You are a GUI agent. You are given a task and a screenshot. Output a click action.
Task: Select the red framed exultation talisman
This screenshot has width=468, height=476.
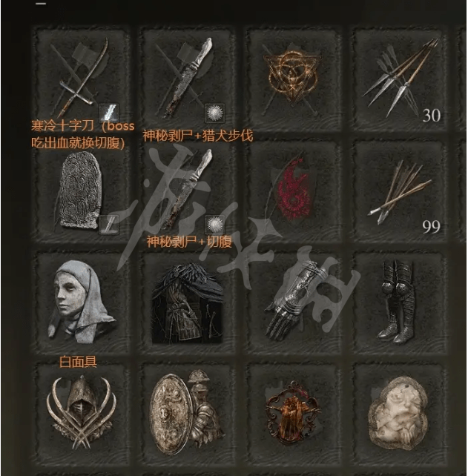click(292, 414)
